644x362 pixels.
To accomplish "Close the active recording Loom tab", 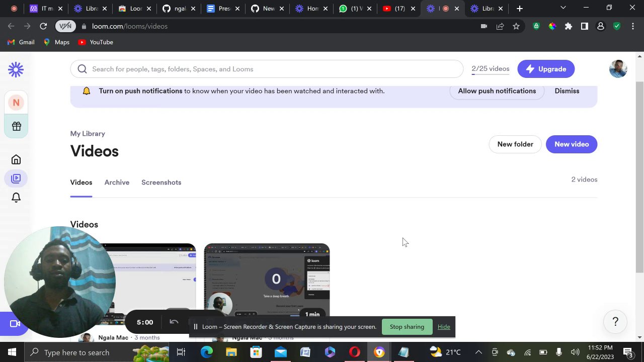I will (457, 9).
